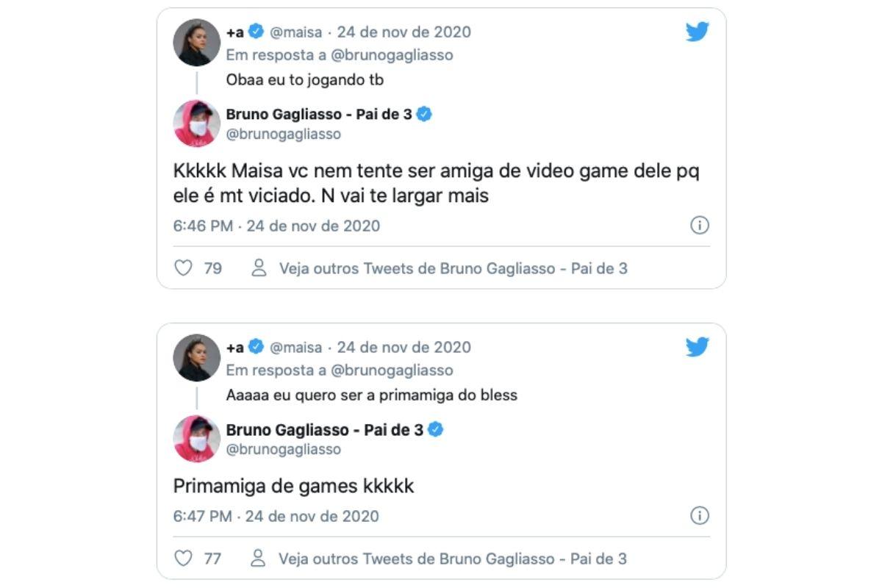Open Maisa's avatar in second tweet

pyautogui.click(x=197, y=358)
